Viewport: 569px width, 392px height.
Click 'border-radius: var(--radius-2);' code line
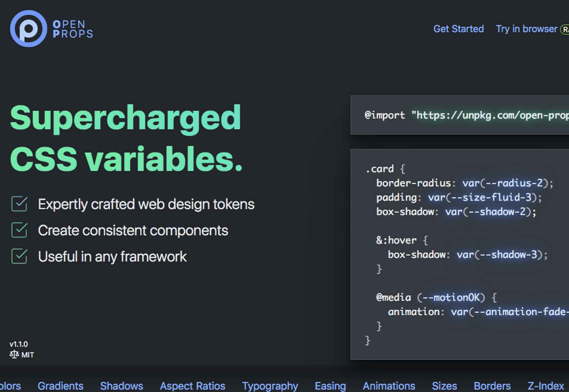pos(465,183)
